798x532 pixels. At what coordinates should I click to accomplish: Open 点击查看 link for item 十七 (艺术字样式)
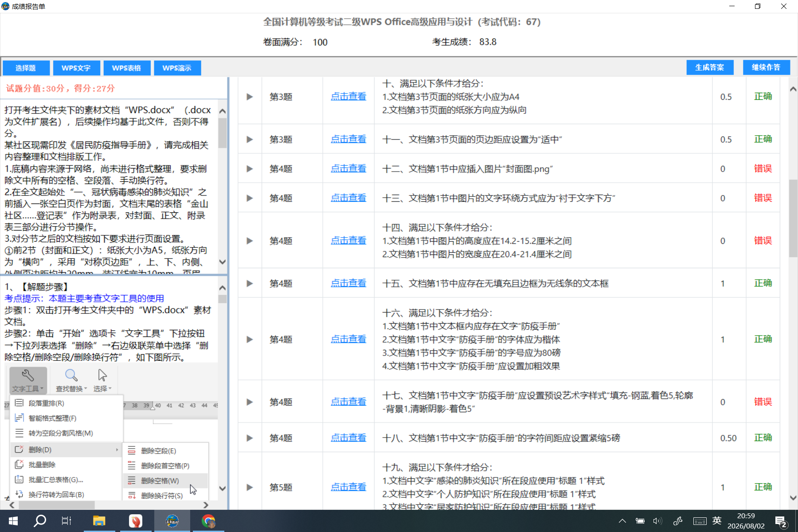(348, 402)
